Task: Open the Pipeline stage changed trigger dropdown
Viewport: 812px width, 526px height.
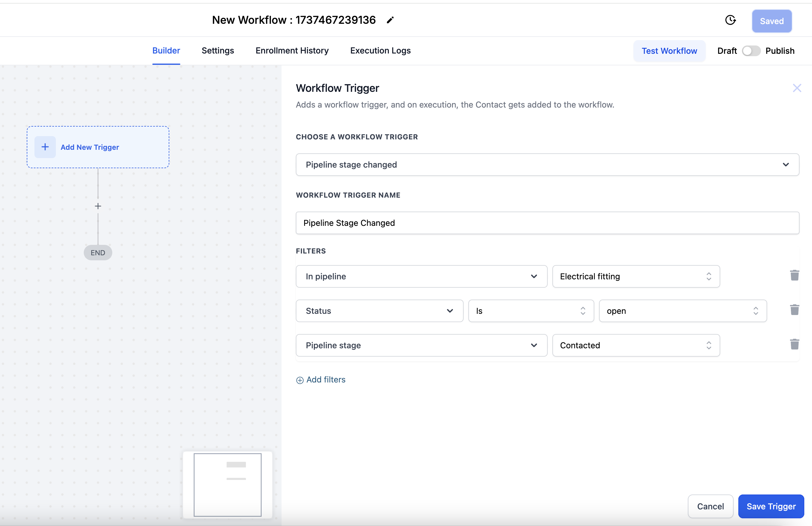Action: (547, 165)
